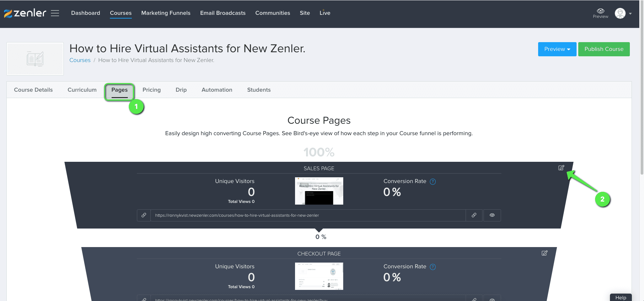644x301 pixels.
Task: Open the user avatar menu
Action: coord(623,13)
